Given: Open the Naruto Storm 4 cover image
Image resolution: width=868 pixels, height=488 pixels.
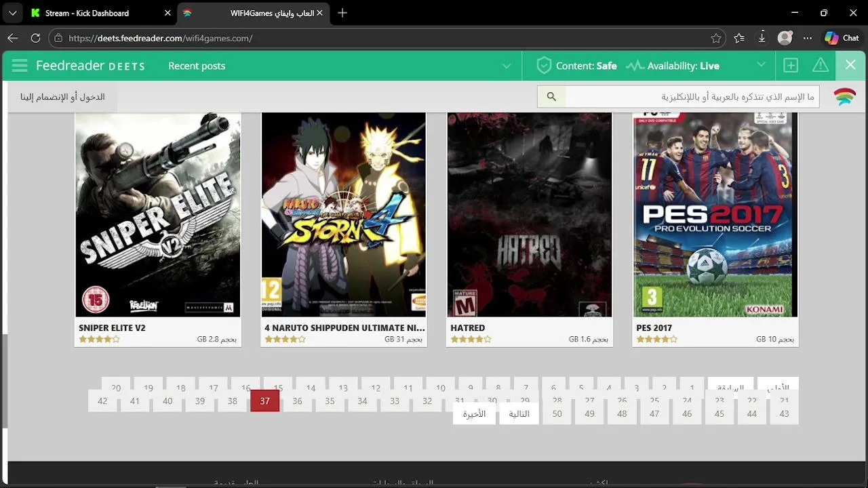Looking at the screenshot, I should tap(344, 215).
